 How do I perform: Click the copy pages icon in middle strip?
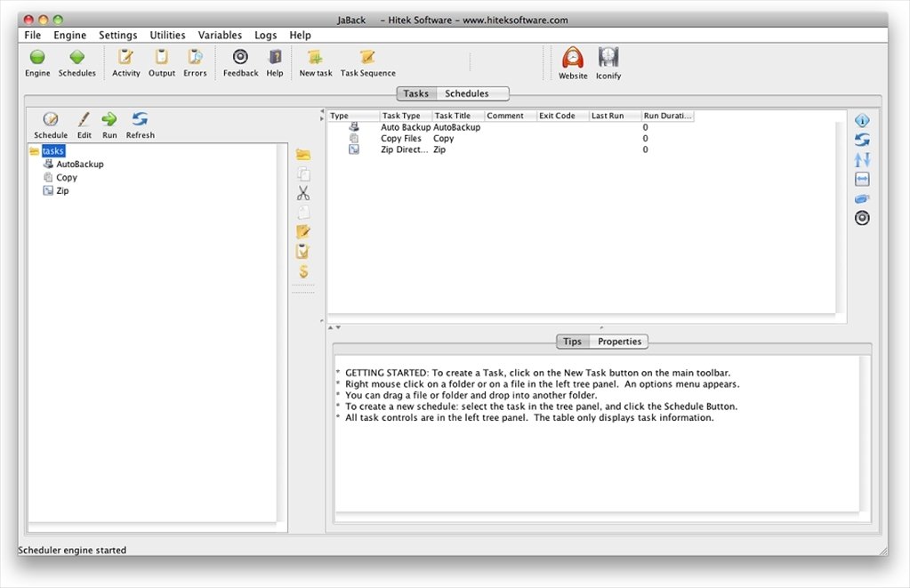(303, 174)
